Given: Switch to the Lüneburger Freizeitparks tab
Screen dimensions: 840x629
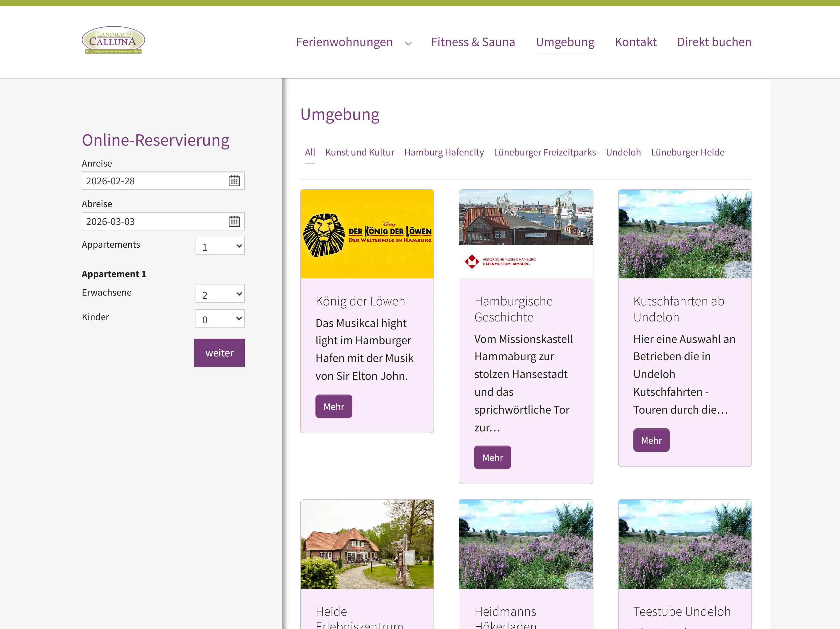Looking at the screenshot, I should tap(545, 152).
